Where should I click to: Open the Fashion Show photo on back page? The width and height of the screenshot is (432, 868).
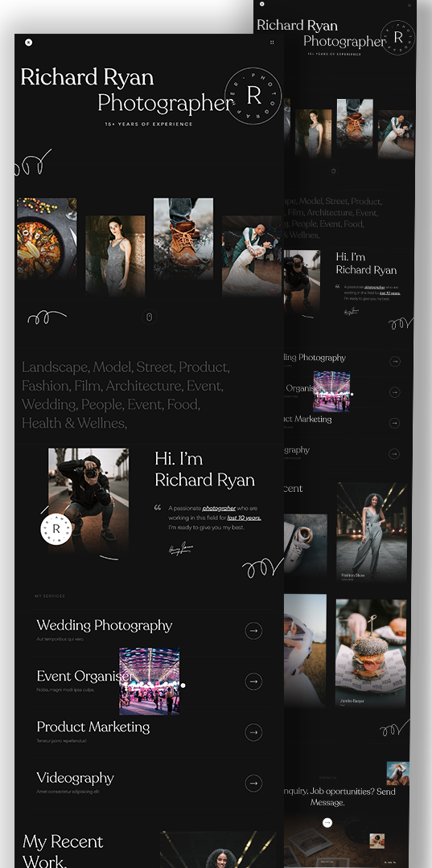point(372,533)
